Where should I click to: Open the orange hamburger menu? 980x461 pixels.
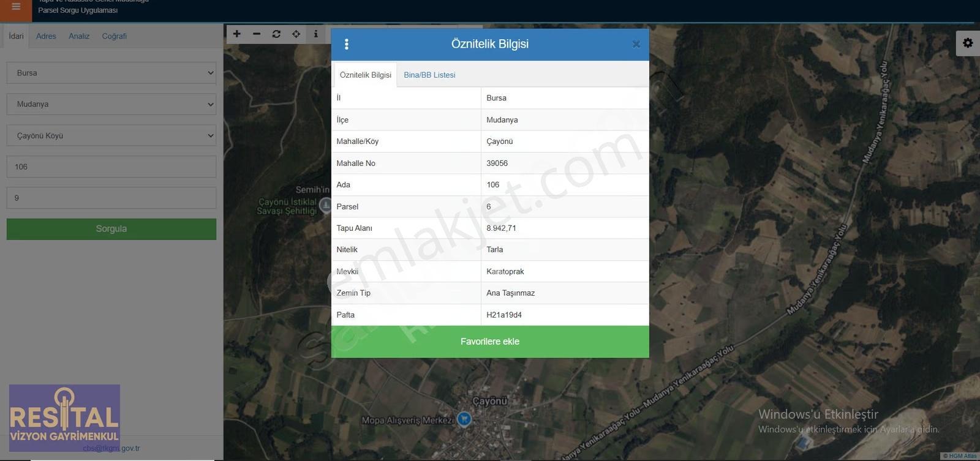tap(16, 7)
